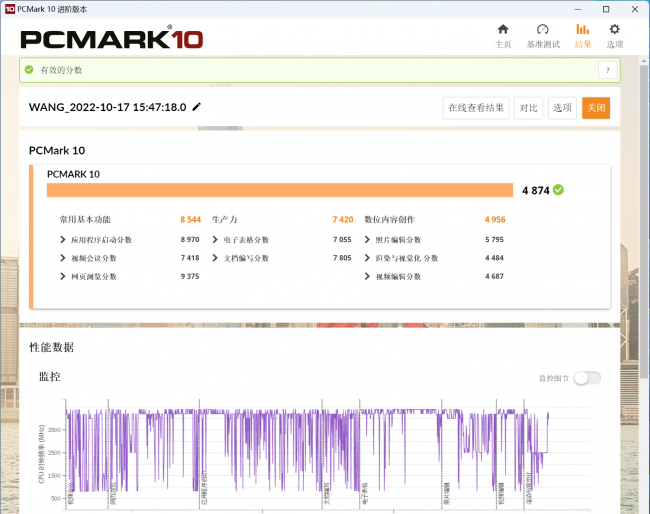The height and width of the screenshot is (514, 650).
Task: Click the video editing value 4 687
Action: (x=494, y=276)
